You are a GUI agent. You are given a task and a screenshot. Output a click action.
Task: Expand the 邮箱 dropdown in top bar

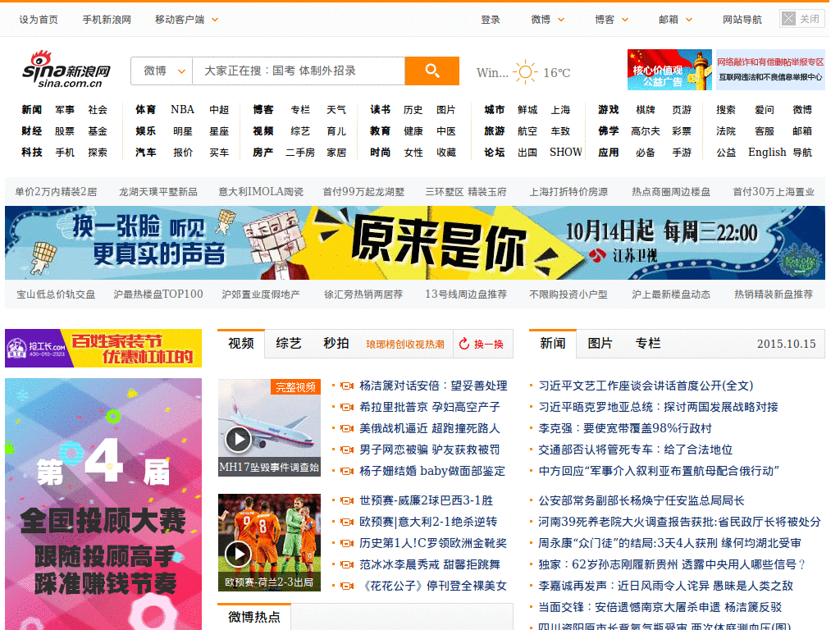[689, 20]
